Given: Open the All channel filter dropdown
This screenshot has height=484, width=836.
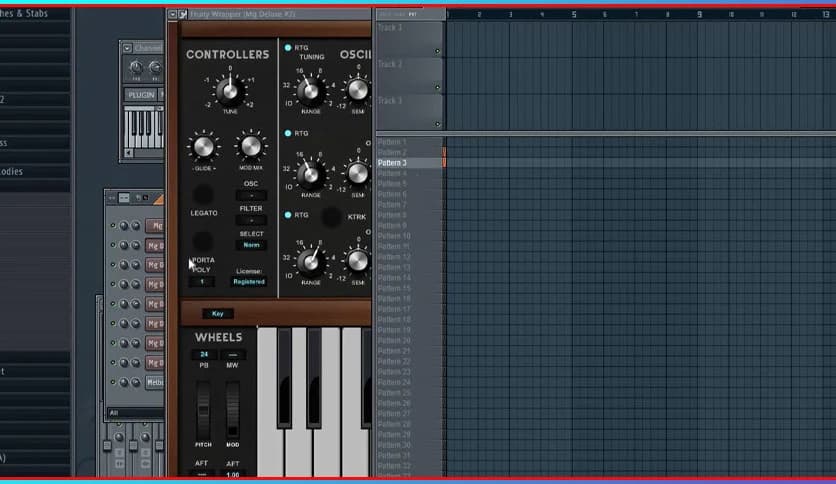Looking at the screenshot, I should (x=135, y=413).
